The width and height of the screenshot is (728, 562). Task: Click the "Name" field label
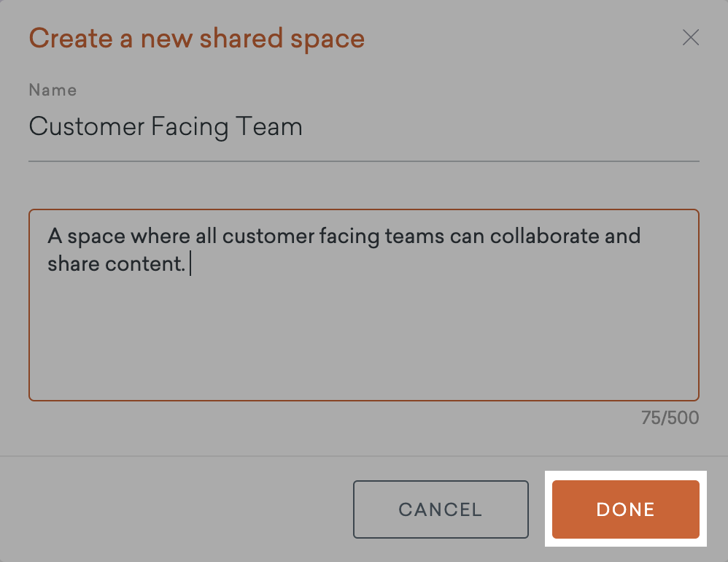coord(53,91)
